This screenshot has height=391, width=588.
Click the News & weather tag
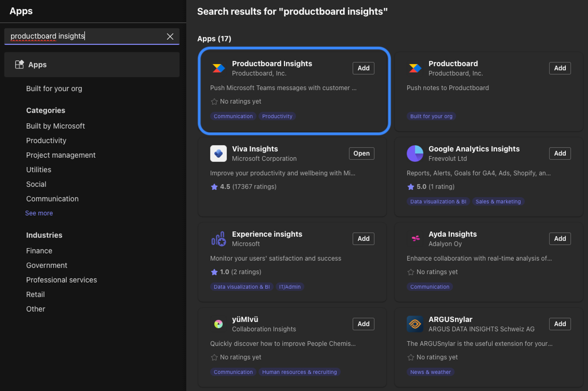(430, 372)
